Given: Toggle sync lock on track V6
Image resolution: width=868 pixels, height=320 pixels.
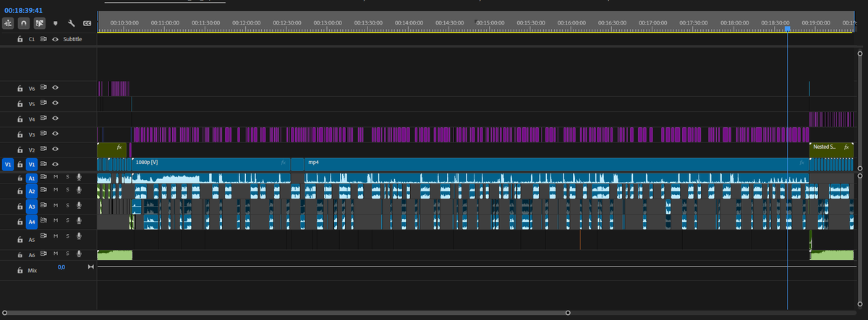Looking at the screenshot, I should (43, 88).
